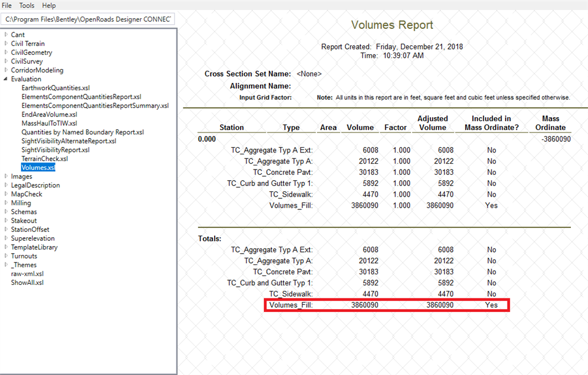588x375 pixels.
Task: Expand the Schemas folder arrow
Action: [x=6, y=211]
